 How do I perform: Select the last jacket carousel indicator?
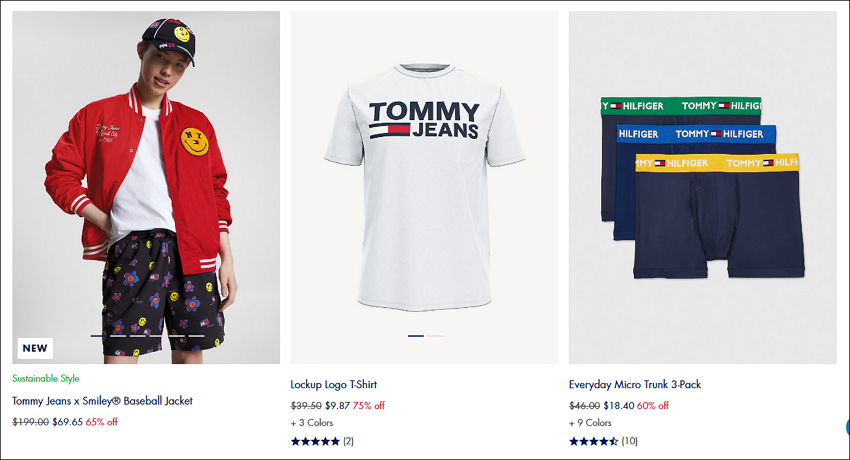[x=196, y=336]
